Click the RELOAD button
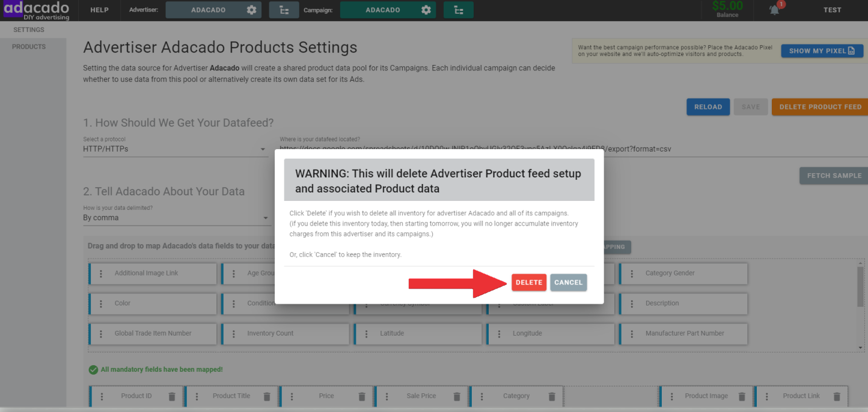The image size is (868, 412). (708, 107)
